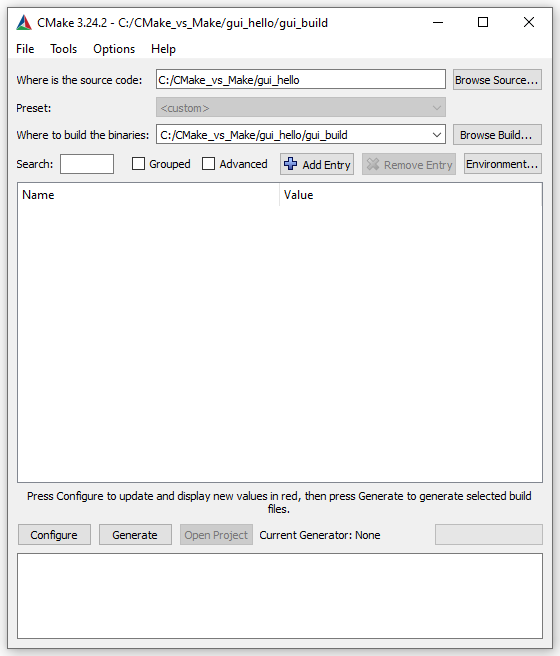Screen dimensions: 560x656
Task: Open the Environment dialog button
Action: (503, 164)
